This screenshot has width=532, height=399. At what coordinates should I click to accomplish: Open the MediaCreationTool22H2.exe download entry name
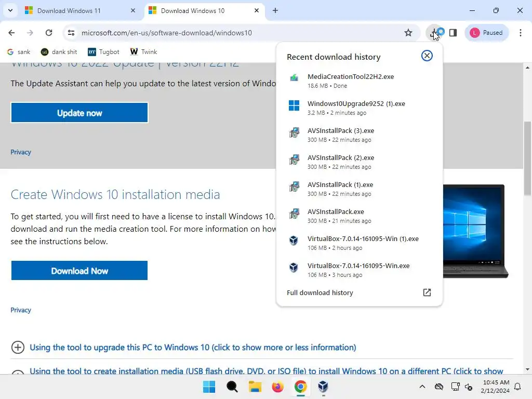click(x=351, y=77)
